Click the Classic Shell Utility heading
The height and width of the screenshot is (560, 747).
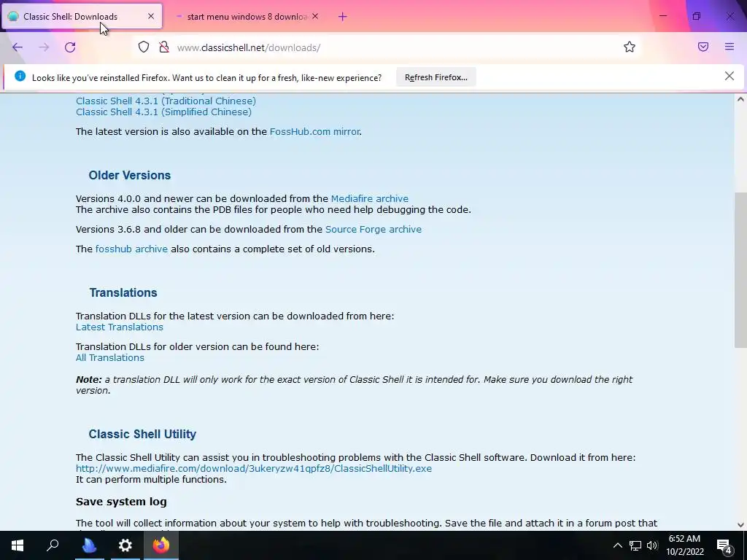point(142,434)
